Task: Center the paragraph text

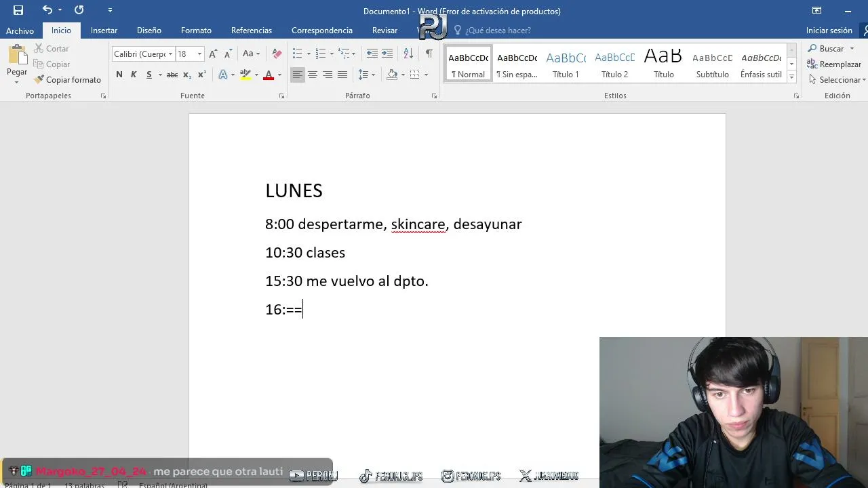Action: tap(313, 75)
